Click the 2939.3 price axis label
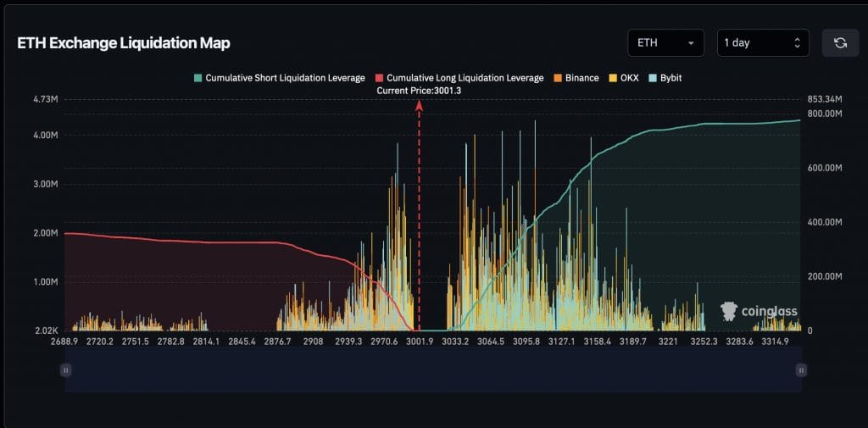This screenshot has height=428, width=868. [x=348, y=342]
